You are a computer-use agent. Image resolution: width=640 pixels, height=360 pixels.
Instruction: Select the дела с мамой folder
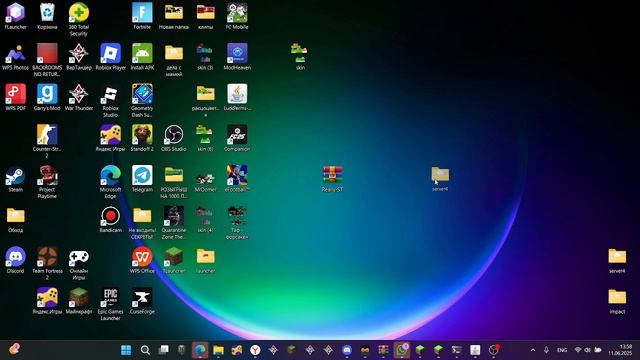coord(174,60)
